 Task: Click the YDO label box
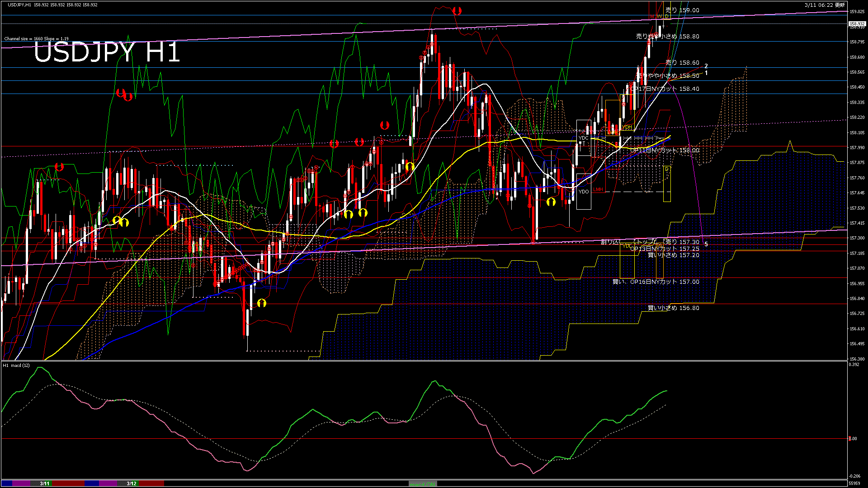[584, 192]
